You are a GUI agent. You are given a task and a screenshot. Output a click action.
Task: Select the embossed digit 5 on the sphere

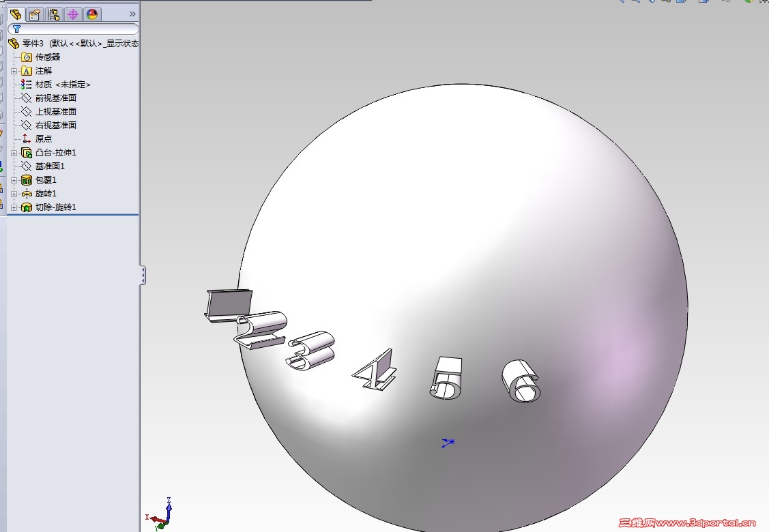[446, 378]
